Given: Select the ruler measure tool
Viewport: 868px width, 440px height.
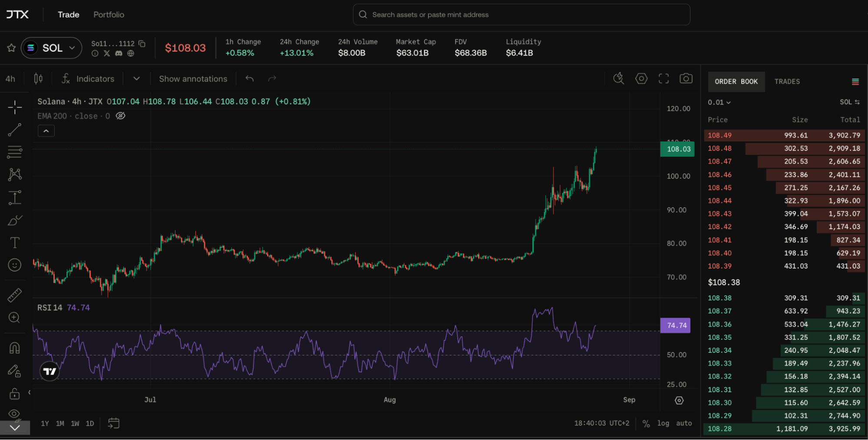Looking at the screenshot, I should 15,295.
